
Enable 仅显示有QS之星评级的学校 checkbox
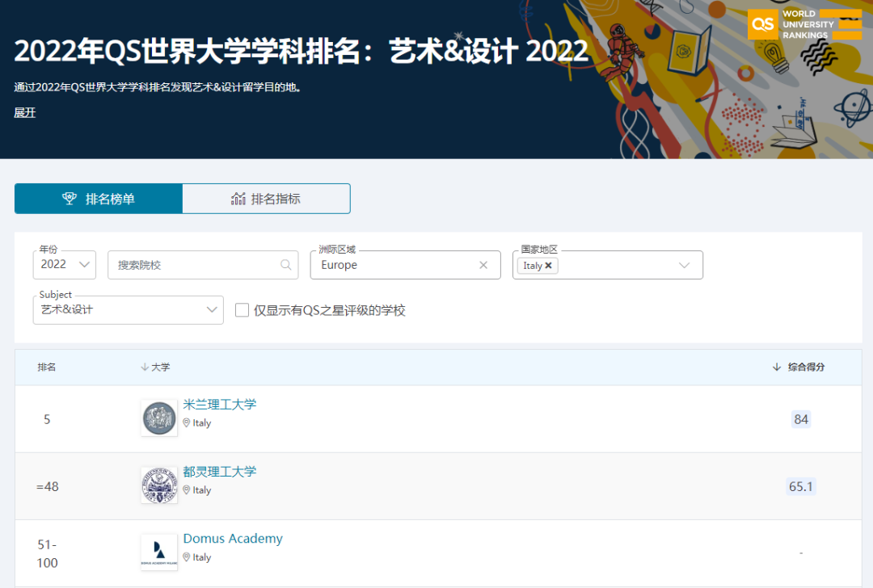coord(242,309)
